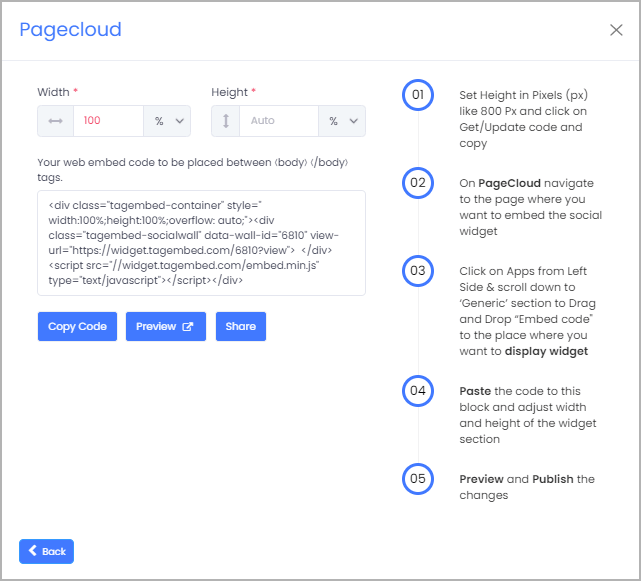Go Back using the Back button
641x581 pixels.
46,551
